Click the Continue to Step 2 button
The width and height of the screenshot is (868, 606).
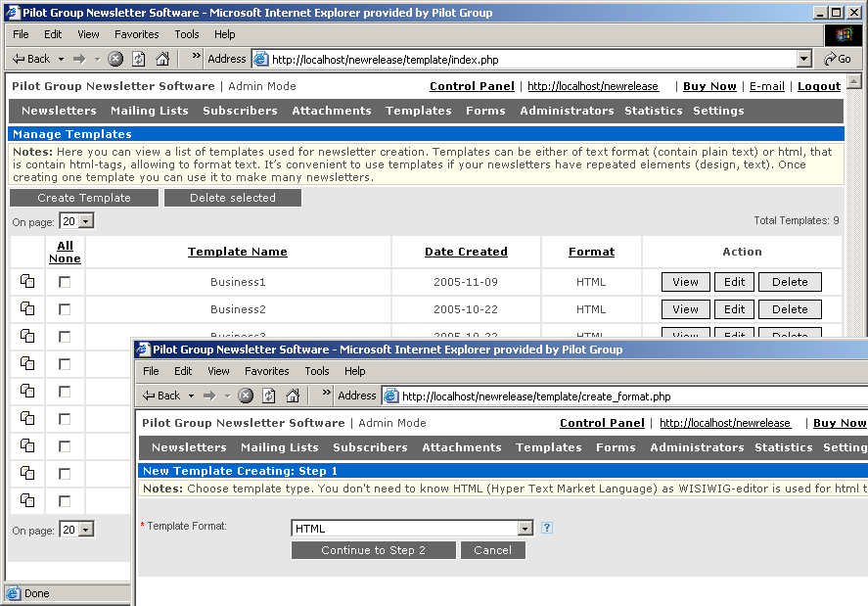(374, 550)
